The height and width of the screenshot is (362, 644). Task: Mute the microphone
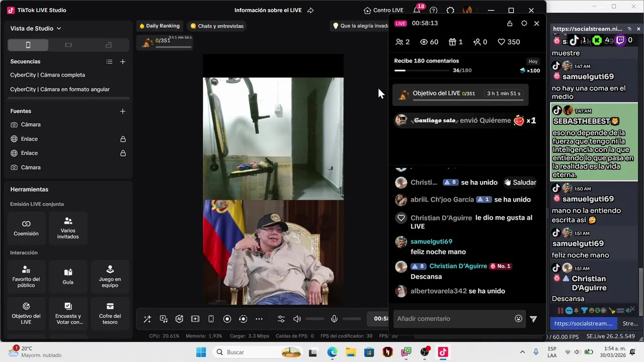click(x=334, y=319)
